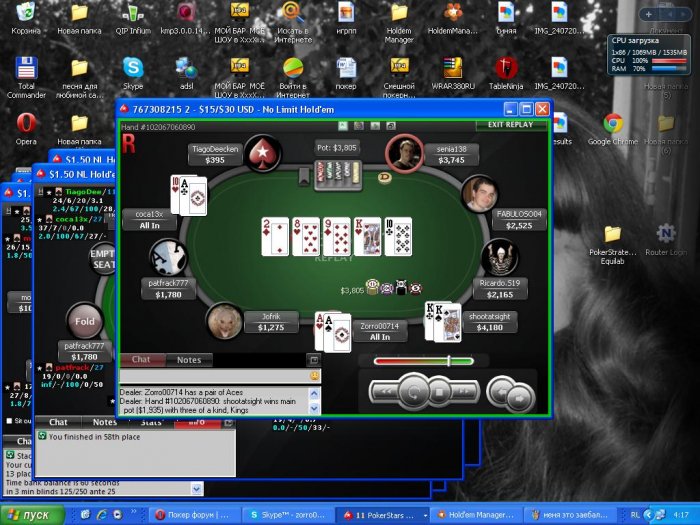Exit the hand replay
Screen dimensions: 700x525
click(x=510, y=125)
